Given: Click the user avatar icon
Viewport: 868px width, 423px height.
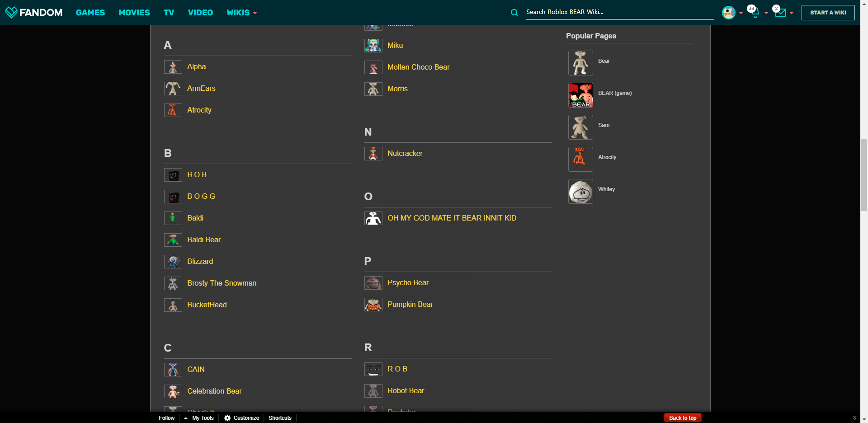Looking at the screenshot, I should tap(729, 13).
